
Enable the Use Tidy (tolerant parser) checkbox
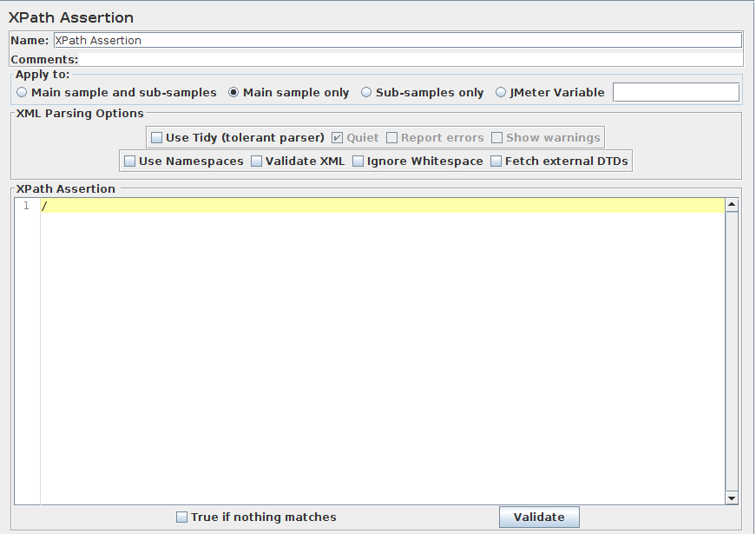tap(157, 137)
